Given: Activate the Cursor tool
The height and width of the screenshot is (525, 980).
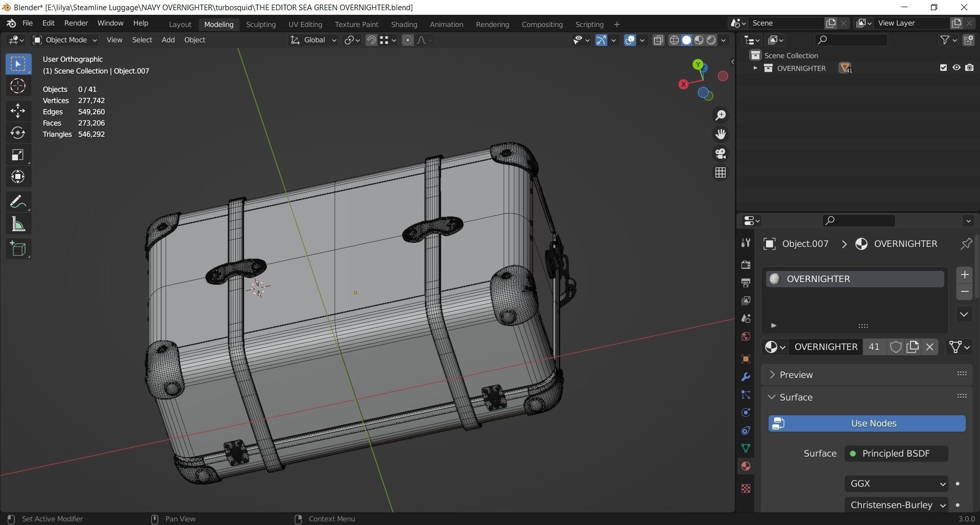Looking at the screenshot, I should click(18, 86).
